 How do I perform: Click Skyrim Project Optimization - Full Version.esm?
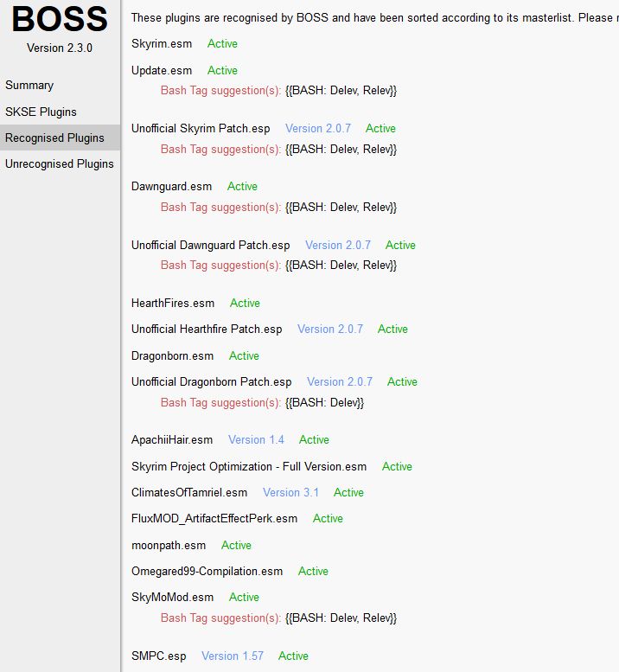point(249,466)
